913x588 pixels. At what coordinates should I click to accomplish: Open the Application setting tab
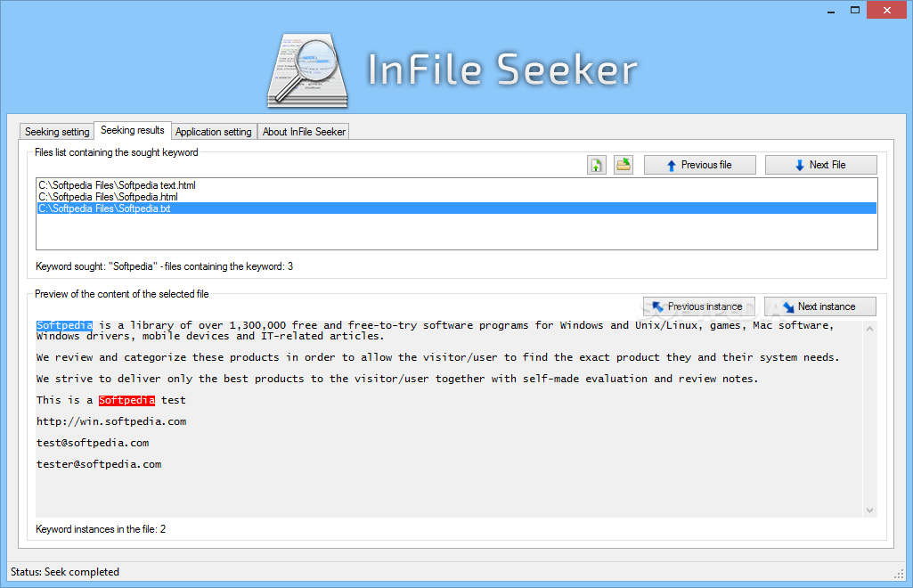pyautogui.click(x=214, y=132)
